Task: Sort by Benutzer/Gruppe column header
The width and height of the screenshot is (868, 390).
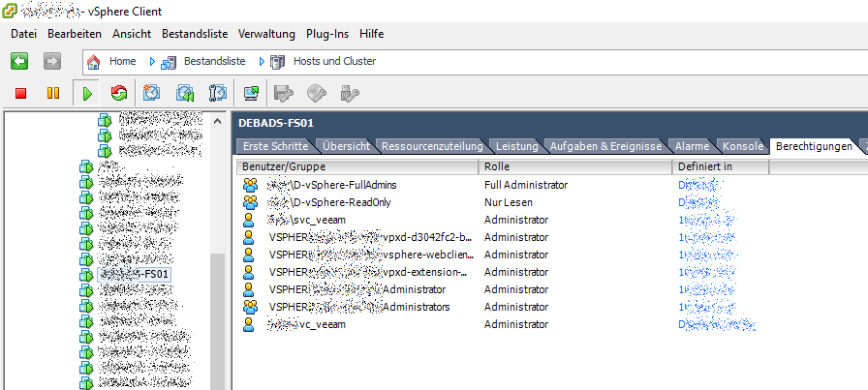Action: click(357, 166)
